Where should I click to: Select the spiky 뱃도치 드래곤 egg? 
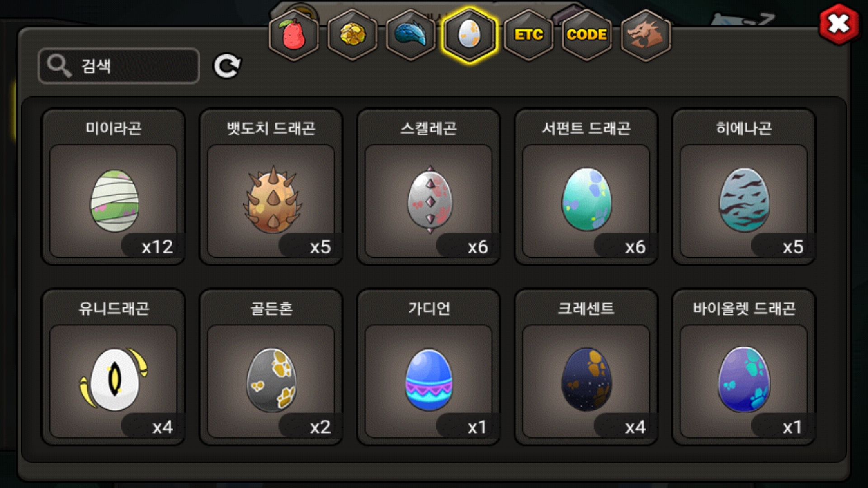coord(271,187)
